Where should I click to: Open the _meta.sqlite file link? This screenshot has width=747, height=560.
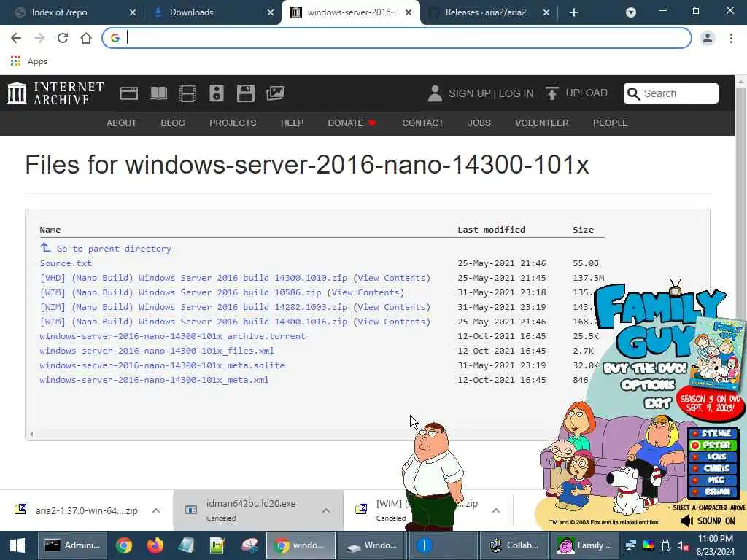point(162,365)
